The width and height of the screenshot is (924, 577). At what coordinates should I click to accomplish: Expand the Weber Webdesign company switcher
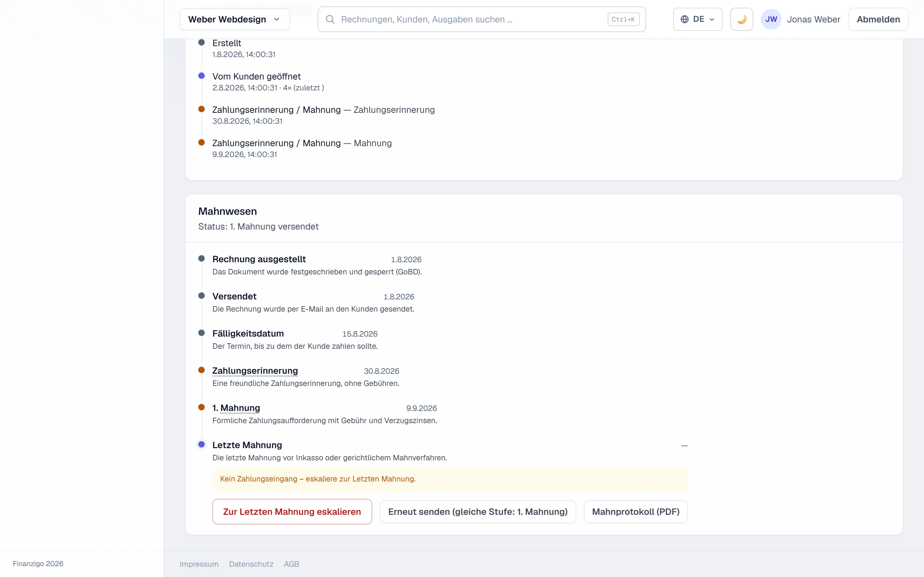point(235,19)
